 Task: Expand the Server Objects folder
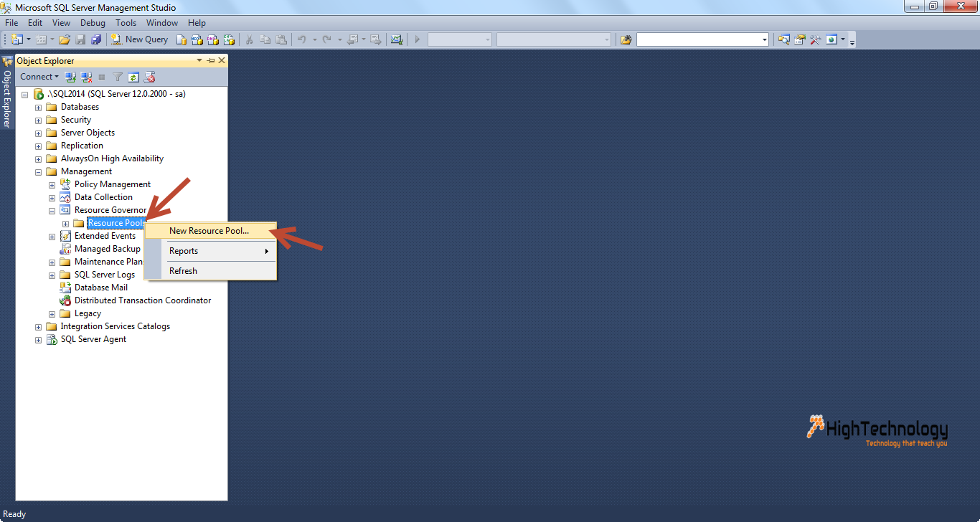[38, 133]
